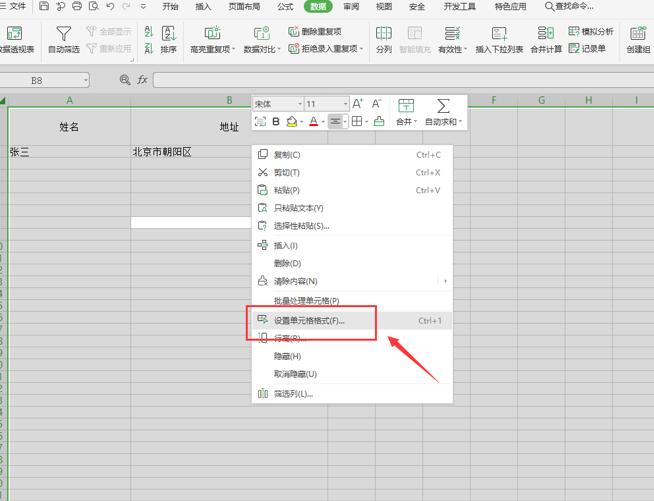Viewport: 654px width, 501px height.
Task: Open the 排序 sort dialog
Action: click(169, 40)
